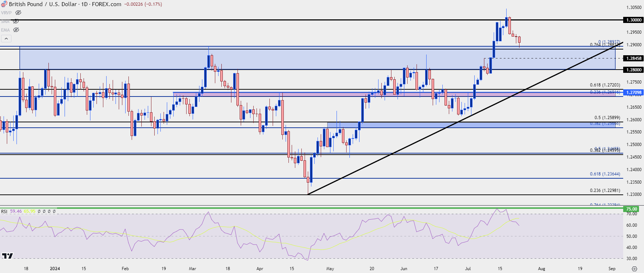Image resolution: width=644 pixels, height=273 pixels.
Task: Click the 1.27500 price scale value
Action: [x=634, y=82]
